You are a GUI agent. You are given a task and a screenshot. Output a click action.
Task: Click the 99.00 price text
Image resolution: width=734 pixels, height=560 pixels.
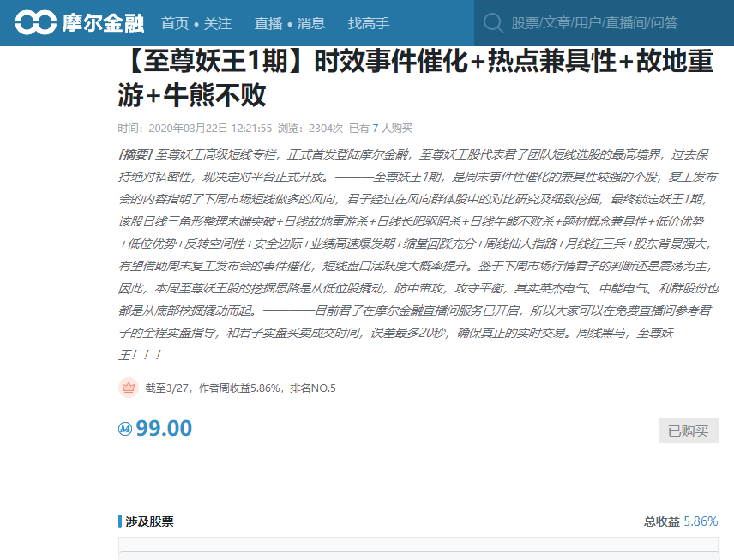[x=164, y=428]
